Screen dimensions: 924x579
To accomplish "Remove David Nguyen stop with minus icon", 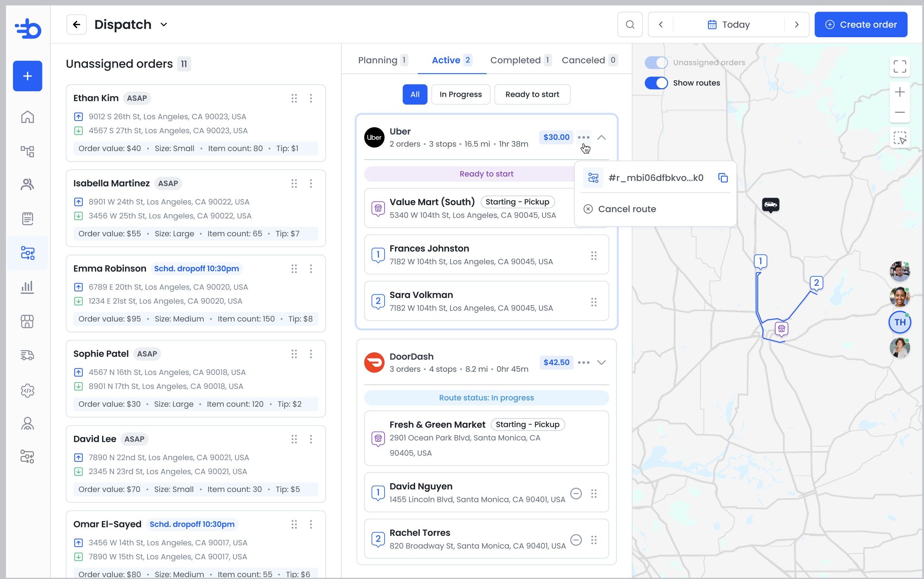I will pyautogui.click(x=576, y=493).
